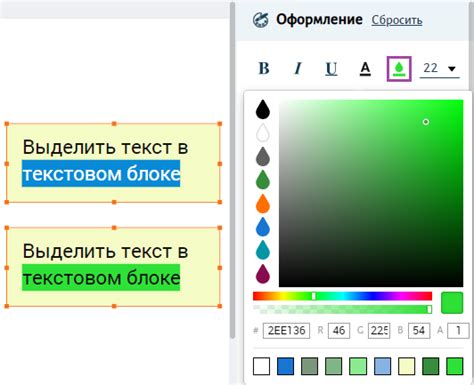Toggle underline formatting with the U icon
This screenshot has width=474, height=385.
pyautogui.click(x=331, y=69)
